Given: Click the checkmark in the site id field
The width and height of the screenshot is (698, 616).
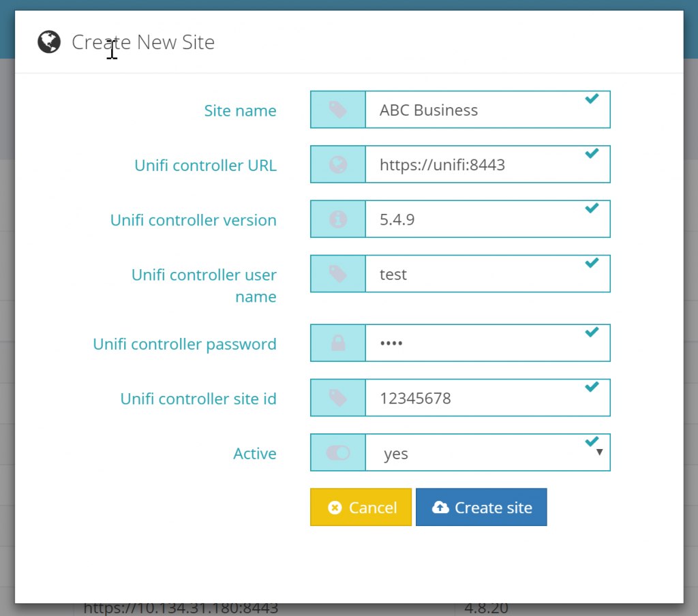Looking at the screenshot, I should (592, 387).
